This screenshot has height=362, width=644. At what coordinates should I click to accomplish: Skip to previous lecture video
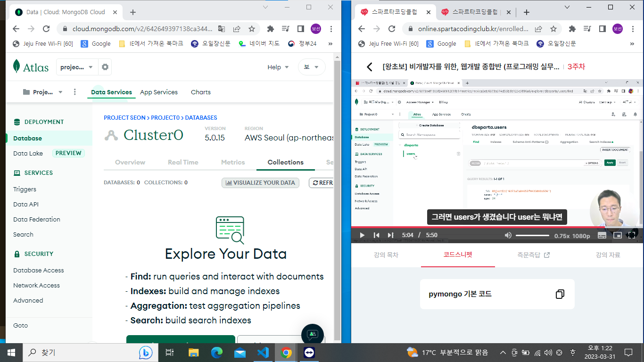tap(376, 235)
